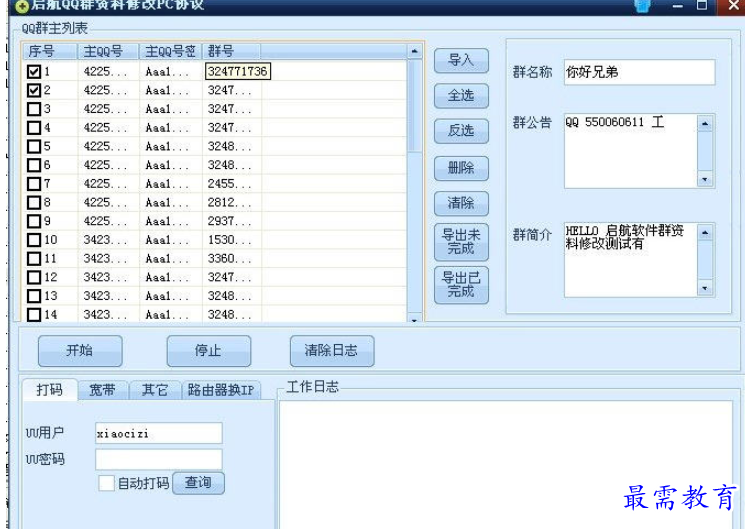Check the checkbox for row 12
This screenshot has width=745, height=529.
[34, 277]
